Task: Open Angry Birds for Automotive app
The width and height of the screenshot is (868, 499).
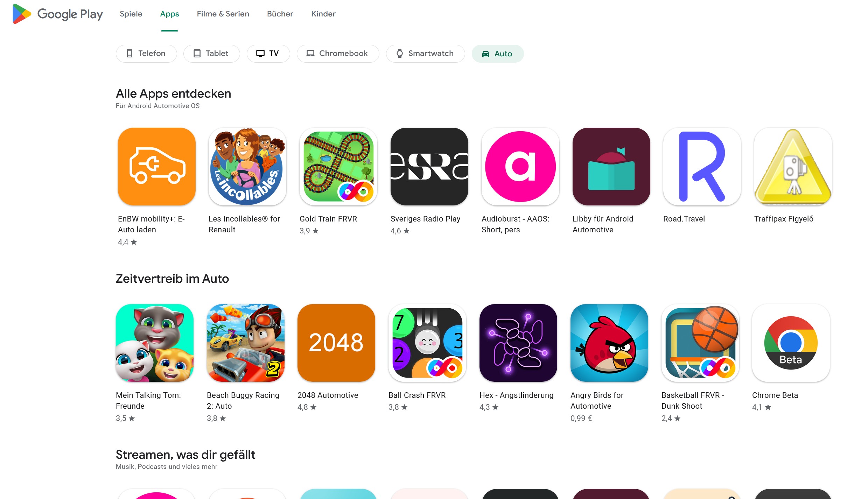Action: pos(610,343)
